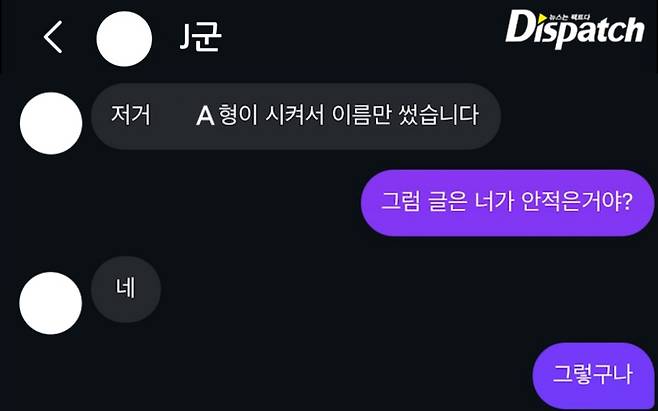Click the yellow triangle in Dispatch logo
The height and width of the screenshot is (411, 658).
pyautogui.click(x=542, y=18)
